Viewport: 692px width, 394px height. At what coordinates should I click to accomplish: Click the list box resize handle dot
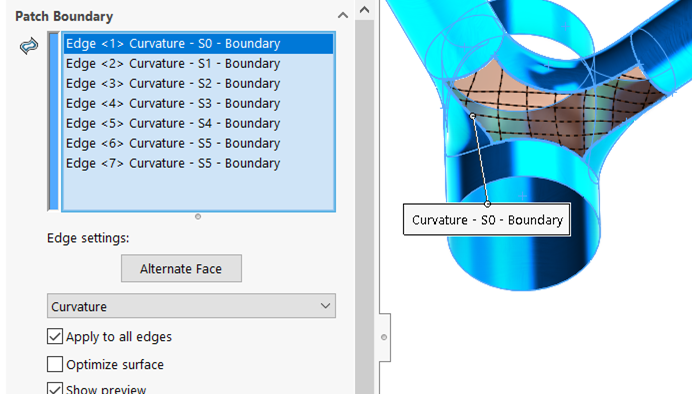coord(198,217)
